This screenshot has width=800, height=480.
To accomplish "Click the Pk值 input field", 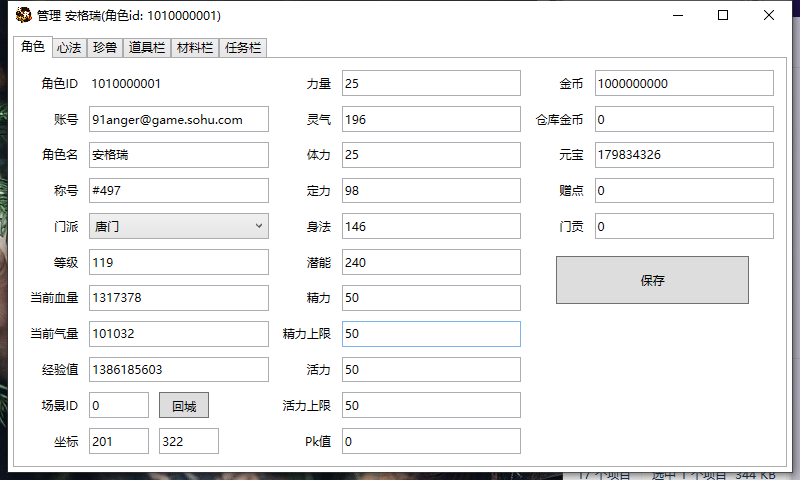I will coord(431,441).
